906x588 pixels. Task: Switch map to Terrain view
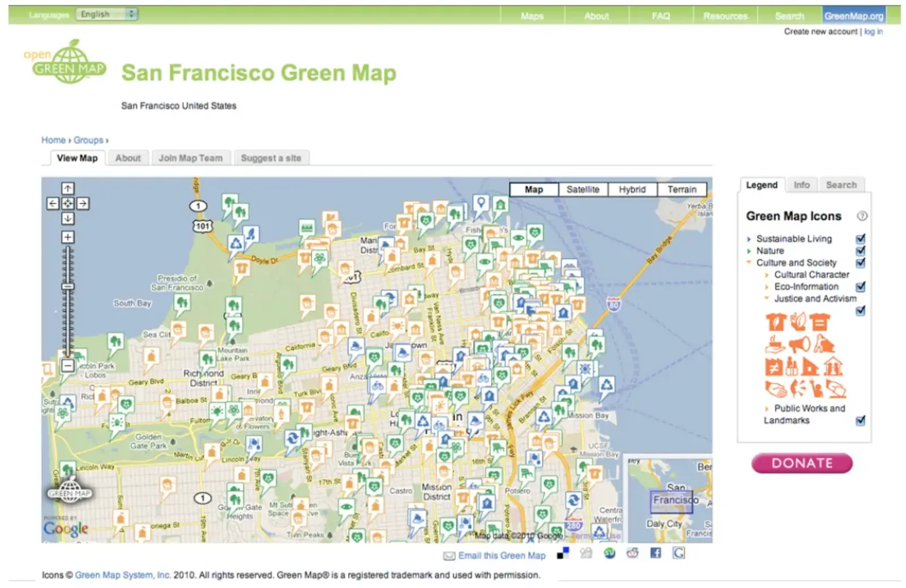click(682, 190)
